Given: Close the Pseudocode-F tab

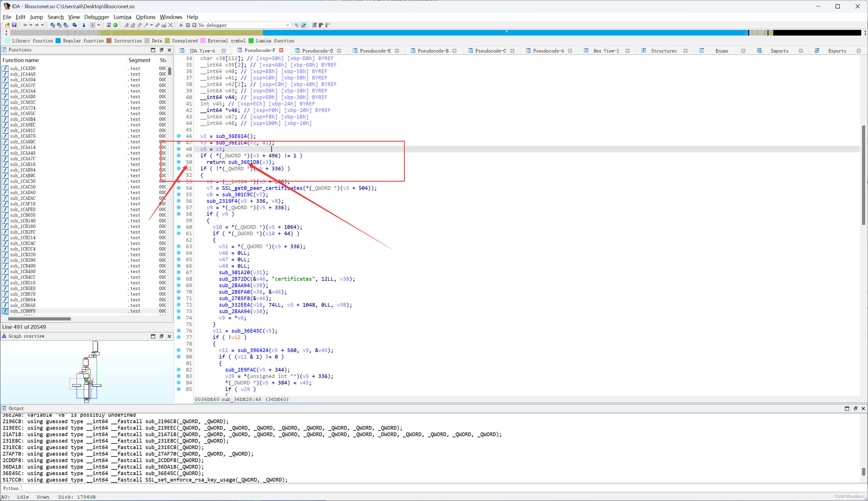Looking at the screenshot, I should click(x=281, y=50).
